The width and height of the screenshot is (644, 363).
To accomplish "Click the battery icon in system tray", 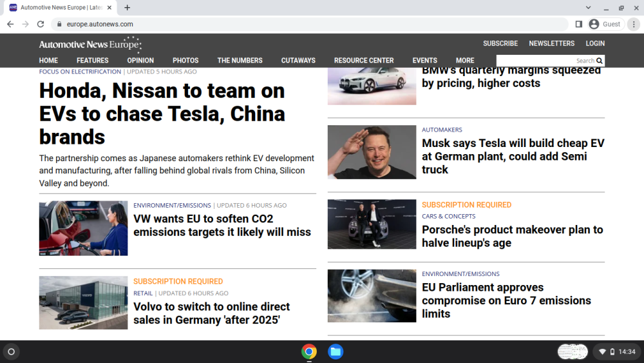I will [612, 352].
